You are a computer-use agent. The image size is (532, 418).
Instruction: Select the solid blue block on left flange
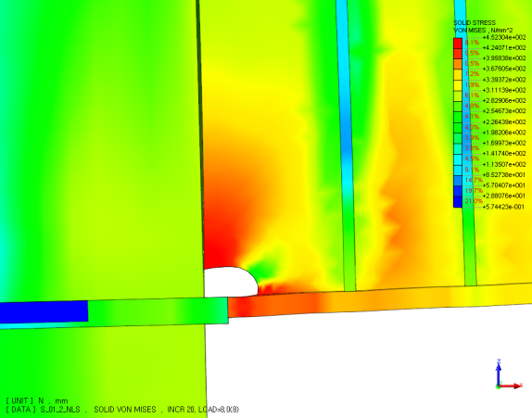(44, 312)
